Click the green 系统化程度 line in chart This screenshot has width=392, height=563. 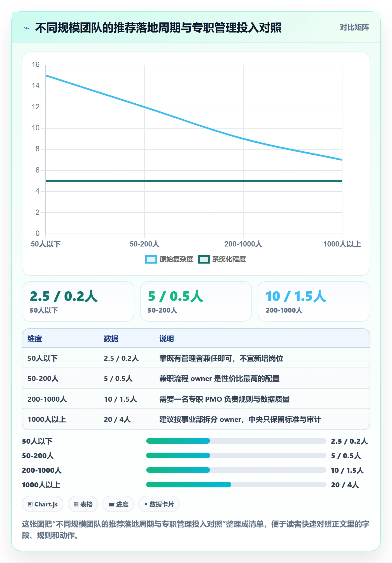[194, 181]
